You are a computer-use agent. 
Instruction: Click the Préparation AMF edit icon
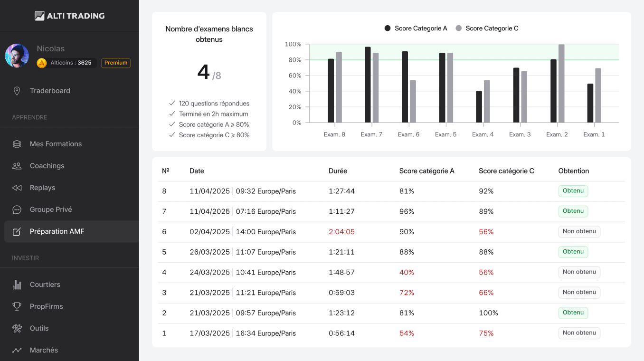tap(17, 231)
